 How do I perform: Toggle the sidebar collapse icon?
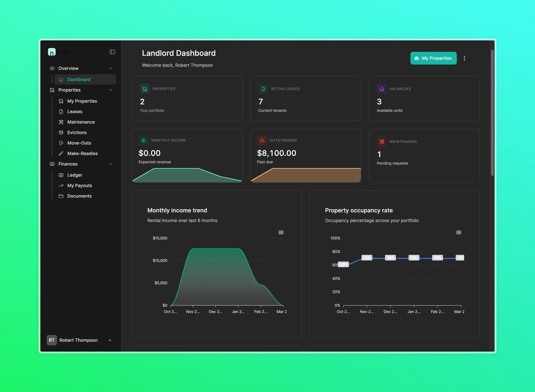[x=112, y=52]
